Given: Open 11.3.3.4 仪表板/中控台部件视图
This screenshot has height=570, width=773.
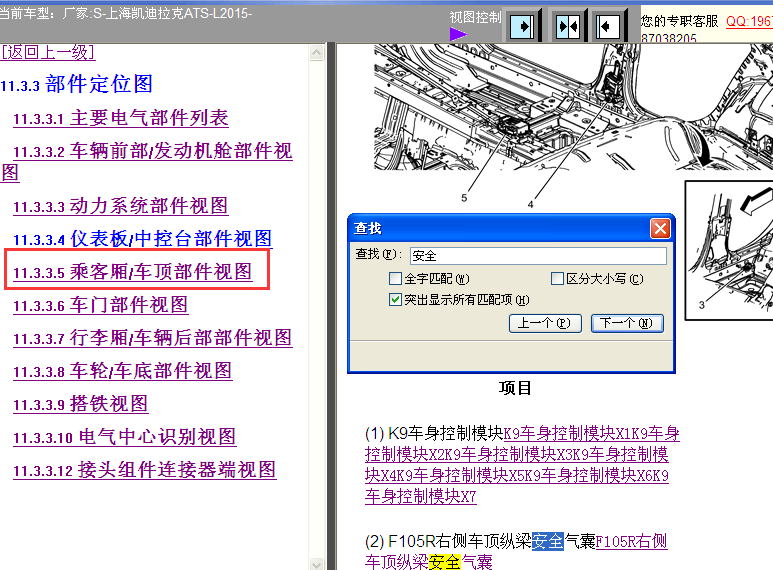Looking at the screenshot, I should point(142,239).
